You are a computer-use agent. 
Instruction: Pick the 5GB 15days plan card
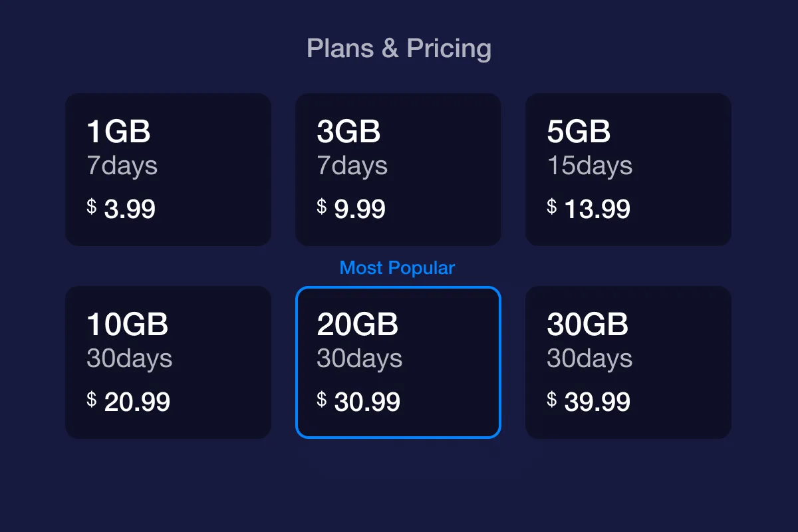pos(628,170)
